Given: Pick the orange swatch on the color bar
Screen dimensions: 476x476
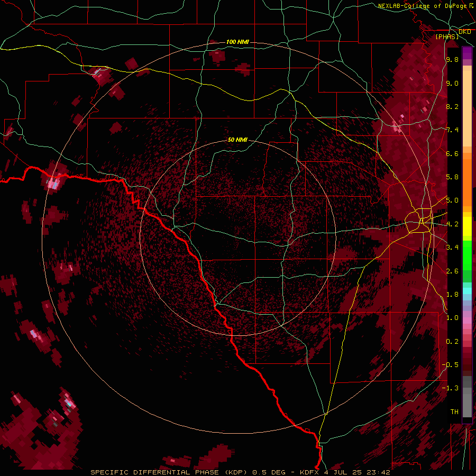Looking at the screenshot, I should coord(467,182).
